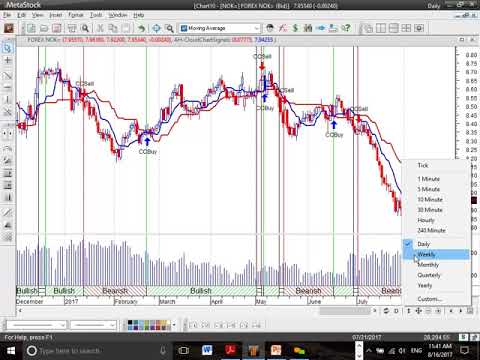The height and width of the screenshot is (360, 480).
Task: Click the green question mark help icon
Action: click(346, 28)
